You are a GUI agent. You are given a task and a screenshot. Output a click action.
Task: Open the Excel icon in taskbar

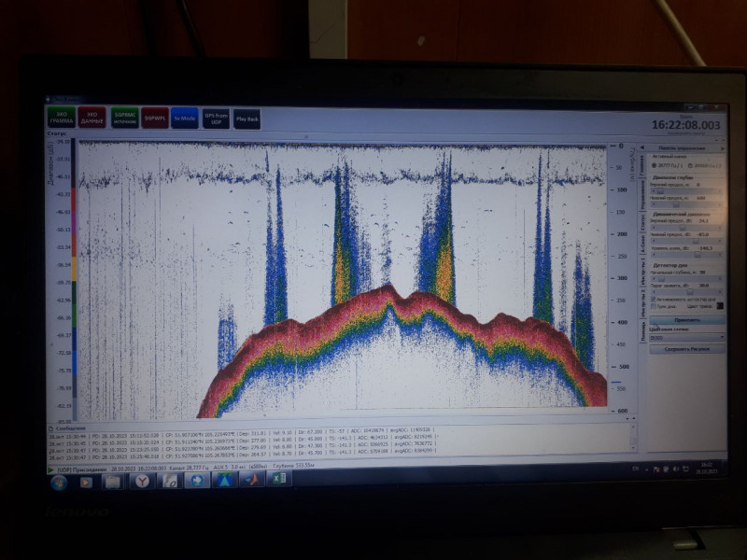(277, 480)
